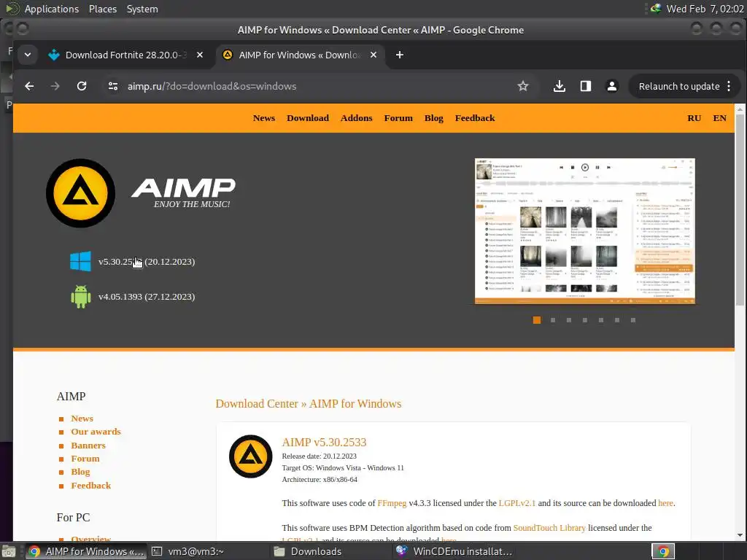Open Addons in the navigation bar
This screenshot has width=747, height=560.
click(x=356, y=118)
